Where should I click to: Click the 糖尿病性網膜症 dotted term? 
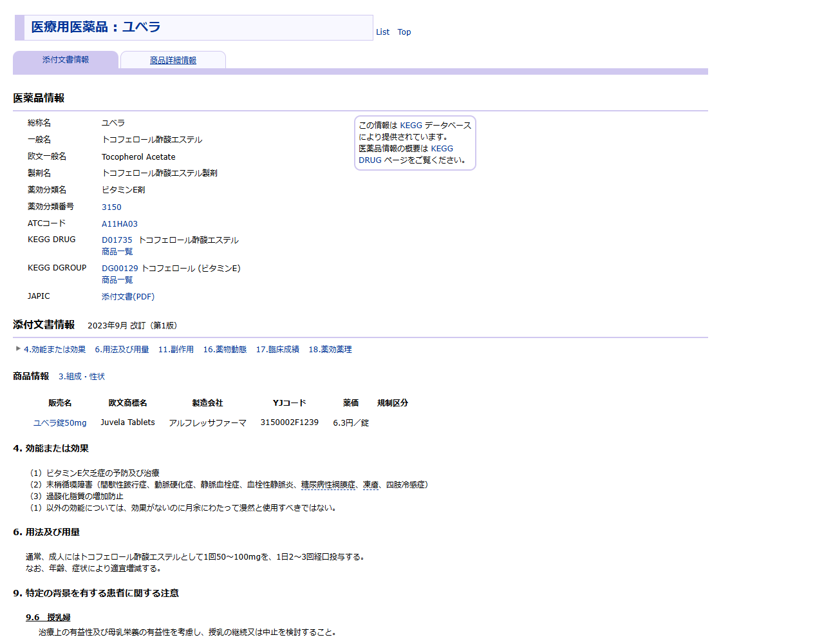click(328, 484)
